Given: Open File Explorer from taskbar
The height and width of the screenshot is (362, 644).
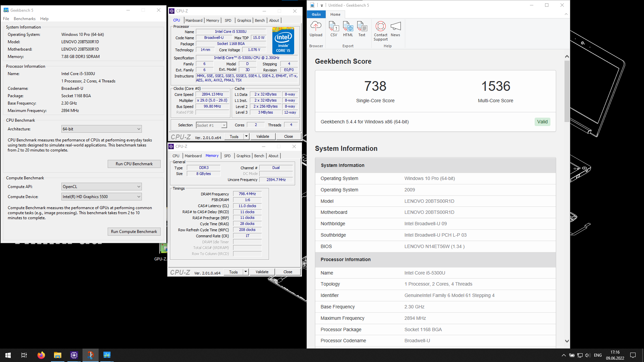Looking at the screenshot, I should pos(57,355).
